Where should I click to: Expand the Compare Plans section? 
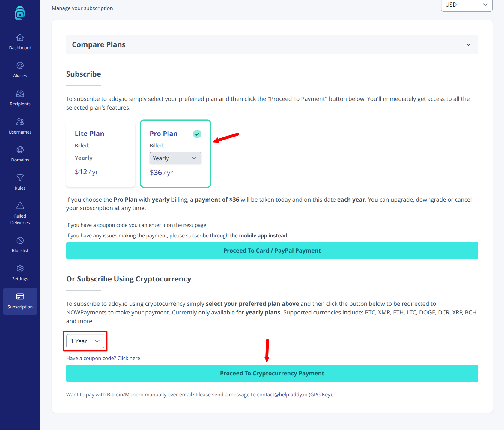pyautogui.click(x=272, y=45)
